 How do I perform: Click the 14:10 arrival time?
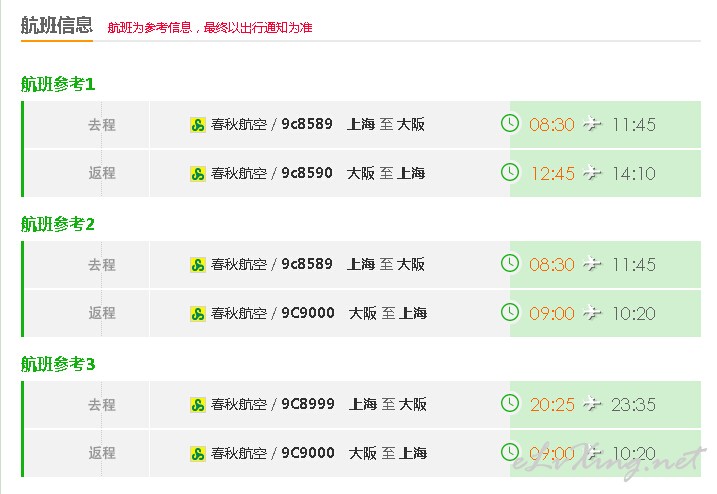(633, 174)
